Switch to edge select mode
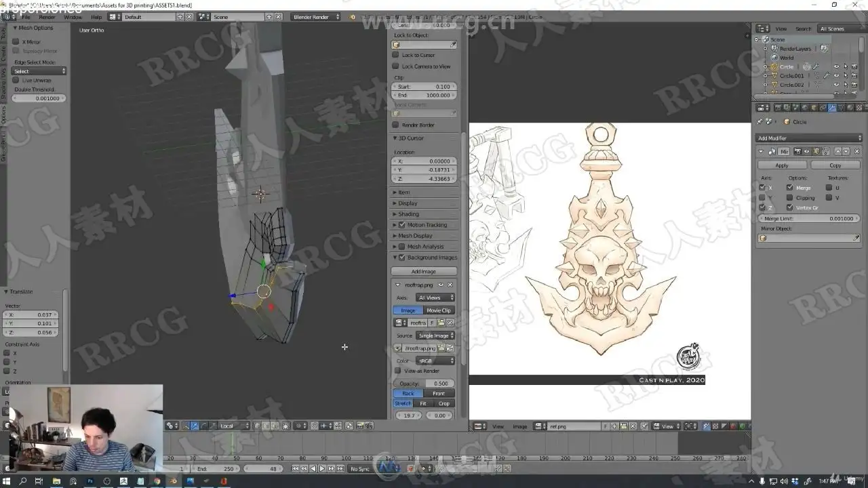 (266, 426)
